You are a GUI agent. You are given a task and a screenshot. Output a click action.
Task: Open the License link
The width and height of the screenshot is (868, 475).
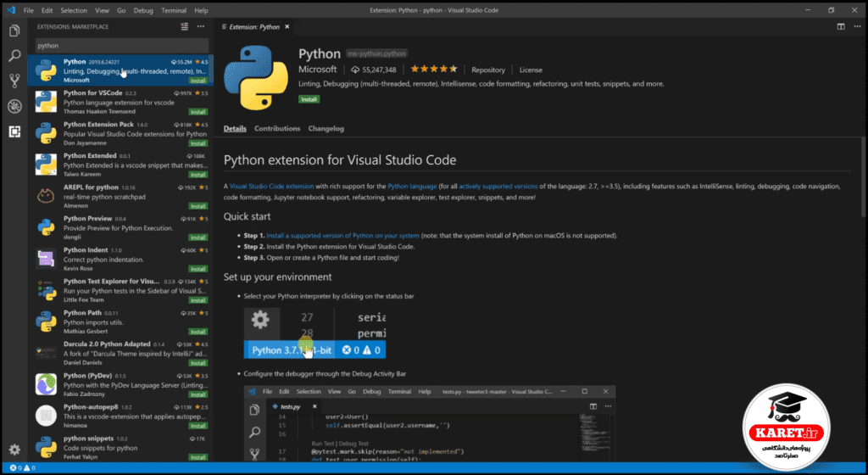tap(531, 70)
